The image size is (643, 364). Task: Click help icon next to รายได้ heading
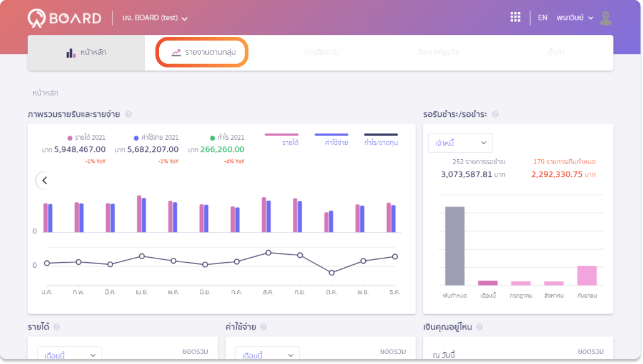pyautogui.click(x=57, y=327)
